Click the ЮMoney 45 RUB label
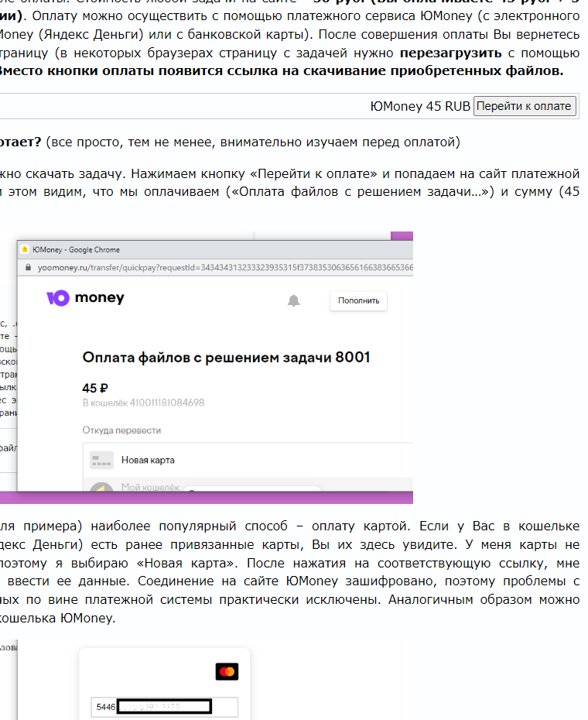This screenshot has width=588, height=720. (x=420, y=106)
